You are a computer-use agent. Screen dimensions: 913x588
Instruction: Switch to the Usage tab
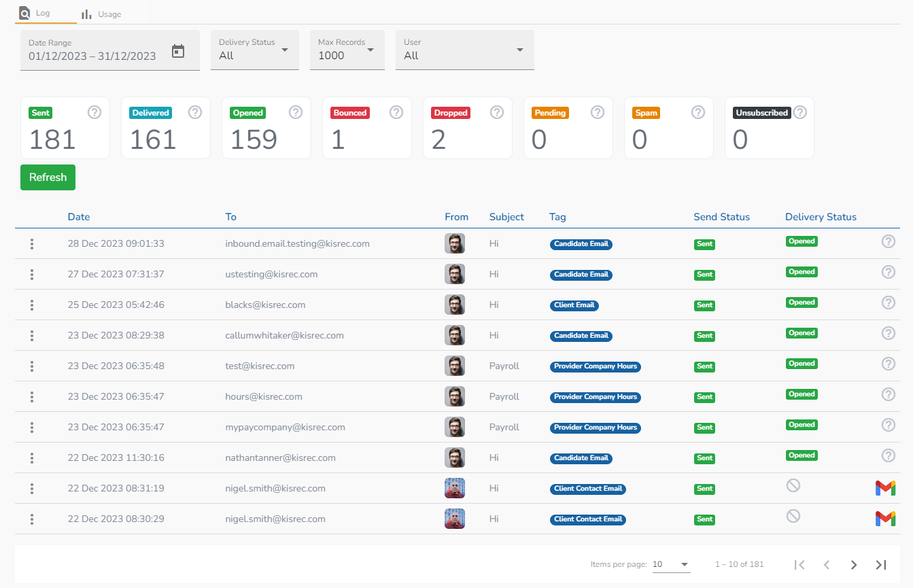point(101,13)
